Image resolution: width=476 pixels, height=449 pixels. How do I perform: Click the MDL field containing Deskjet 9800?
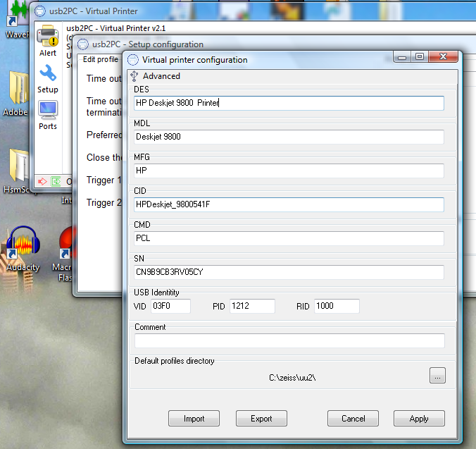289,137
